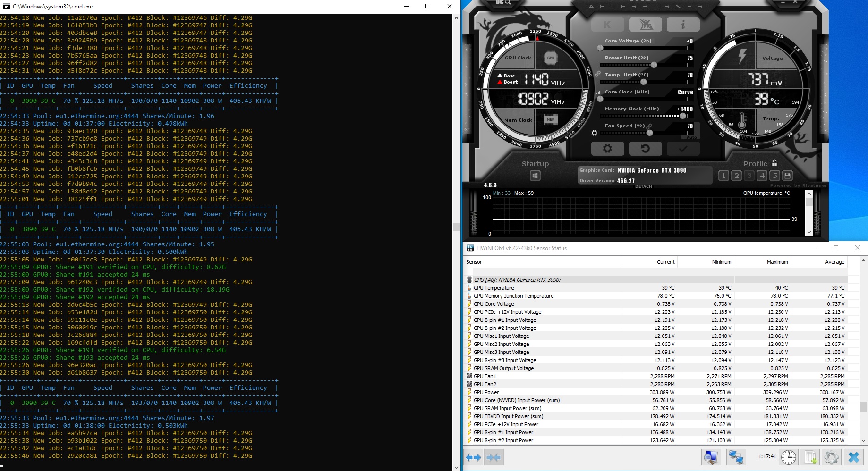The image size is (868, 471).
Task: Click the HWiNFO monitor magnifier button
Action: point(711,457)
